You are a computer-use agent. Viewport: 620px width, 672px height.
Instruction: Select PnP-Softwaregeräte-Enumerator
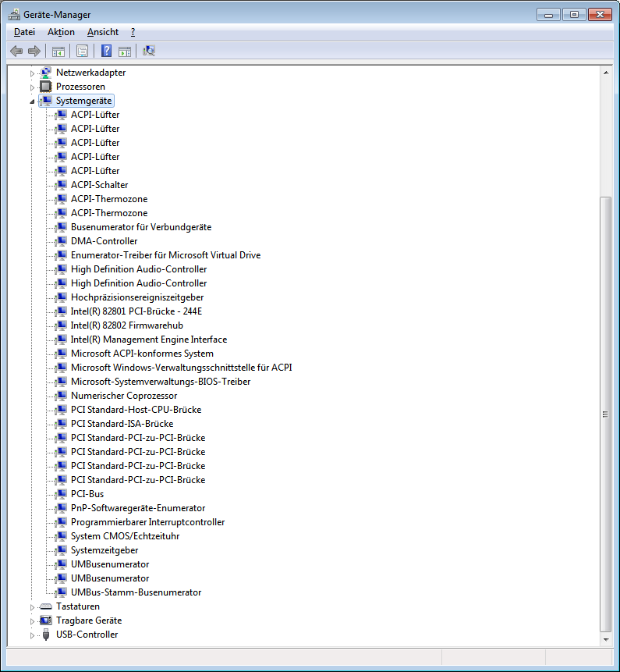[138, 508]
